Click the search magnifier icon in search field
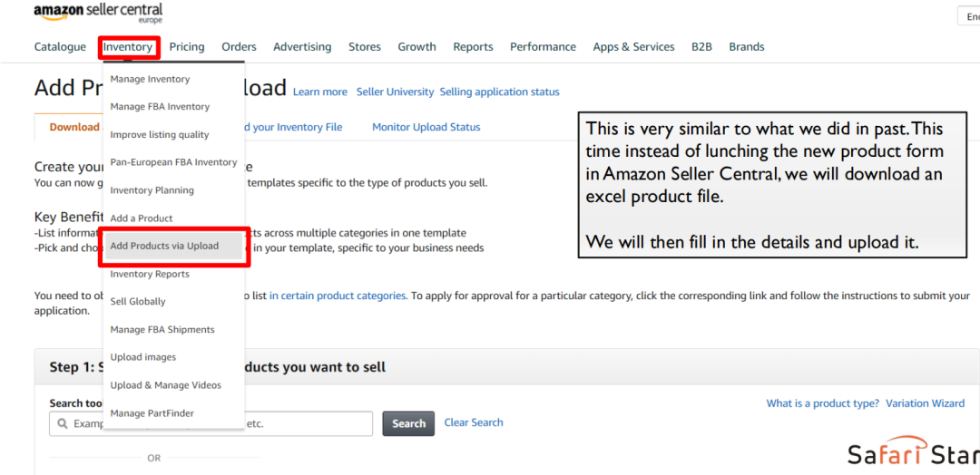The width and height of the screenshot is (980, 475). (x=62, y=423)
